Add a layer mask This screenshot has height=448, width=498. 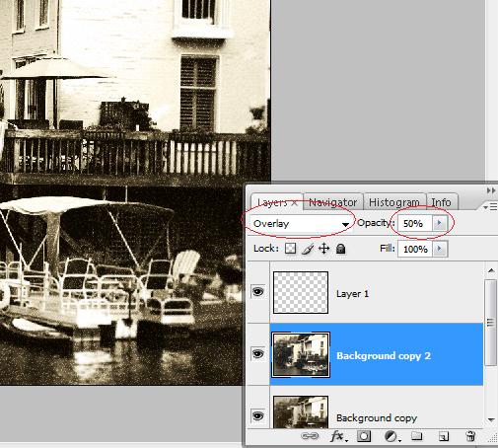(x=364, y=436)
